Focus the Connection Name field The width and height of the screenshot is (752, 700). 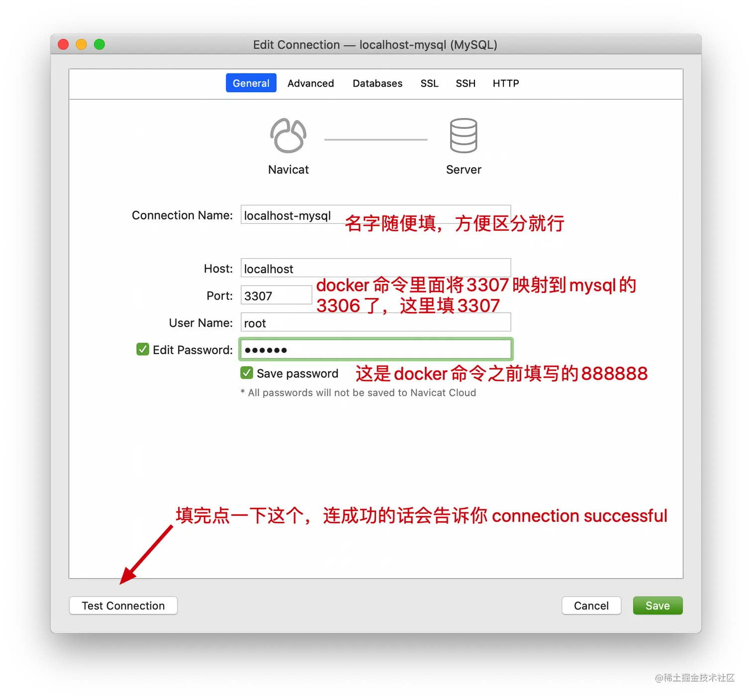click(376, 215)
